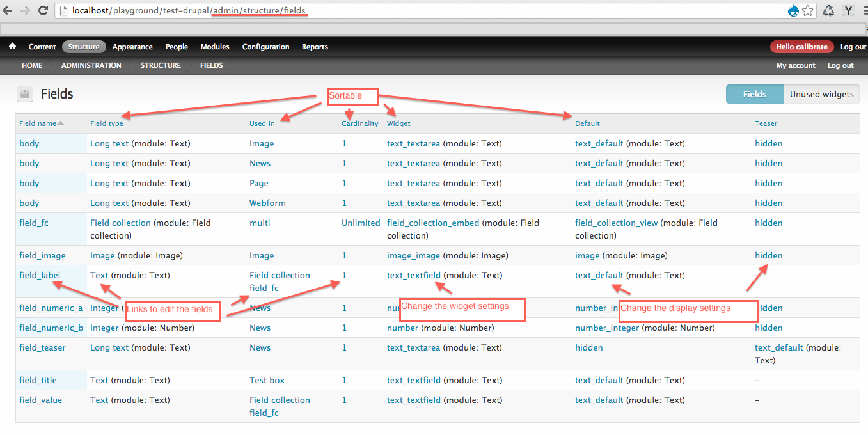Open the Reports section
868x435 pixels.
tap(315, 46)
